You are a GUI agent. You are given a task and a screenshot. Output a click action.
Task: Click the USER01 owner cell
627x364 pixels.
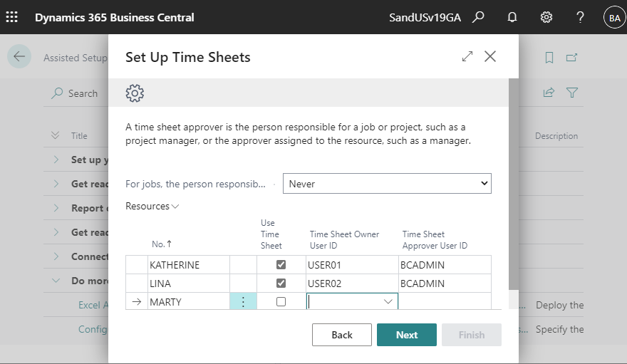(x=352, y=265)
